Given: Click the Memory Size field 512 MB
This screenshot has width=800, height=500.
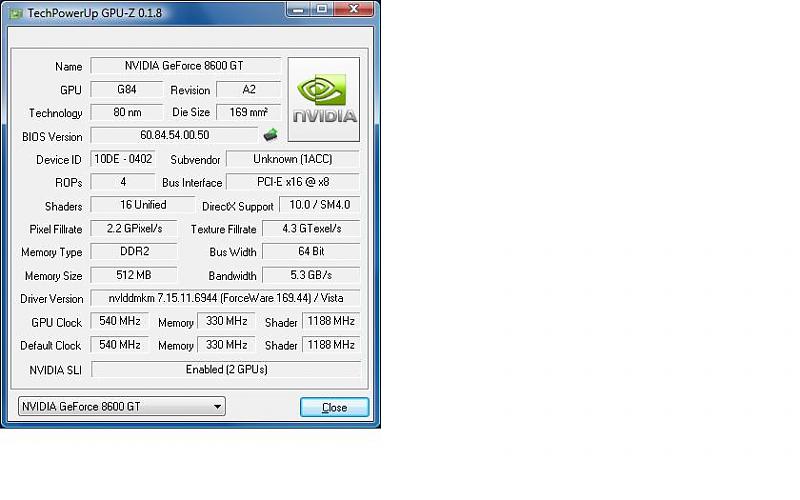Looking at the screenshot, I should click(134, 275).
